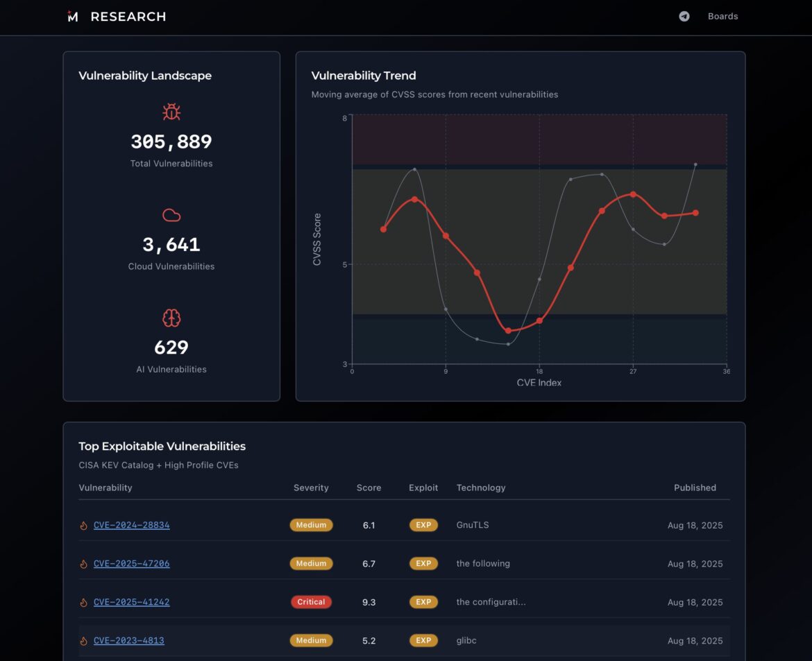The height and width of the screenshot is (661, 812).
Task: Open the CVE-2025-41242 vulnerability link
Action: (131, 602)
